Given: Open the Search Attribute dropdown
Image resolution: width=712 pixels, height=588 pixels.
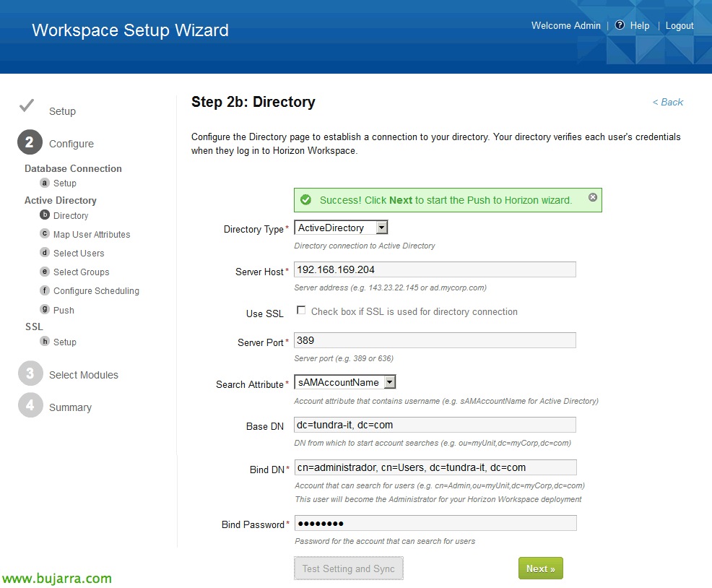Looking at the screenshot, I should [x=345, y=382].
